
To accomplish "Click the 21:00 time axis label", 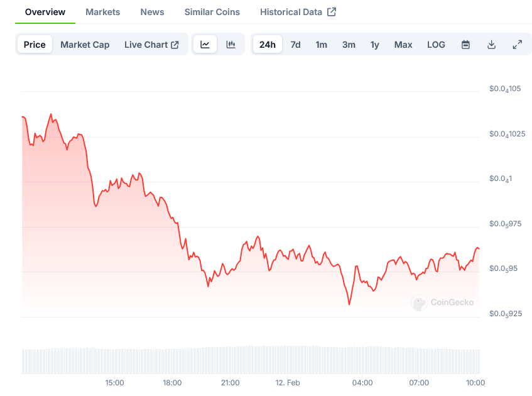I will [230, 383].
